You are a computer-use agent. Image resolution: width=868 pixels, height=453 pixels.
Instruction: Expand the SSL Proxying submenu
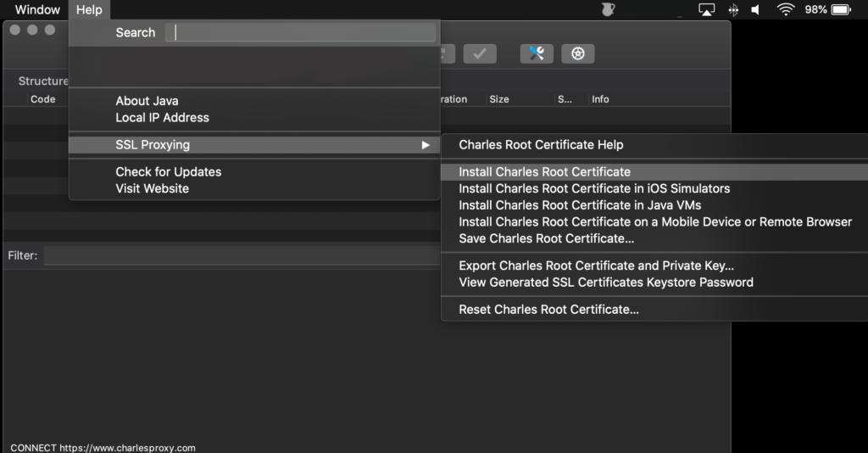[254, 144]
